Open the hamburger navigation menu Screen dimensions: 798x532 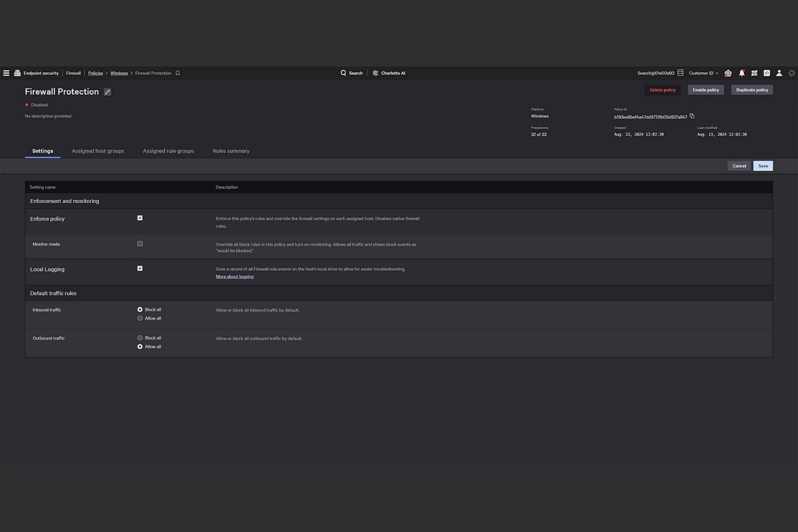coord(6,73)
